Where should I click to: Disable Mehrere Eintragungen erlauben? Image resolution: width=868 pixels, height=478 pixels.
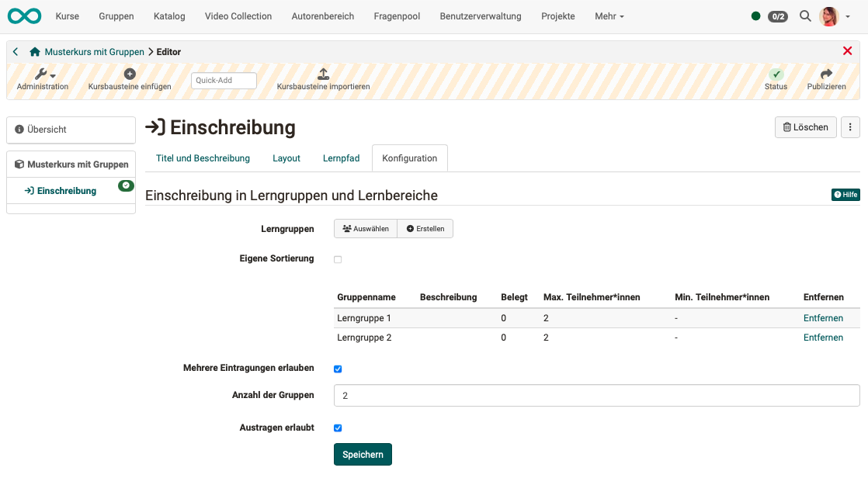point(338,369)
